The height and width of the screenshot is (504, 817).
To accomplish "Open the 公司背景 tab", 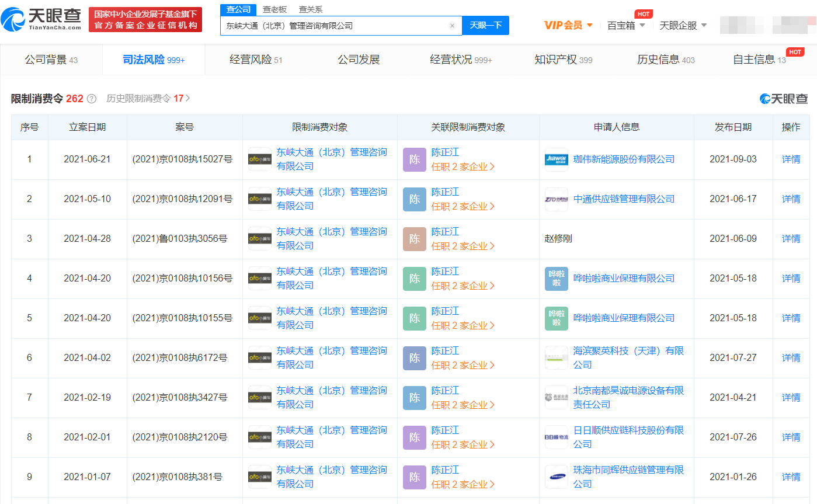I will point(51,60).
